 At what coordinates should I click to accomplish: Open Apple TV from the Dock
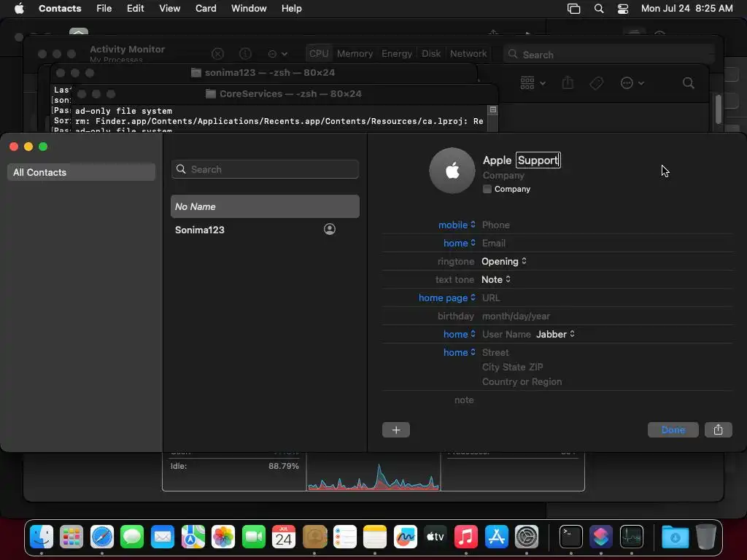(436, 537)
